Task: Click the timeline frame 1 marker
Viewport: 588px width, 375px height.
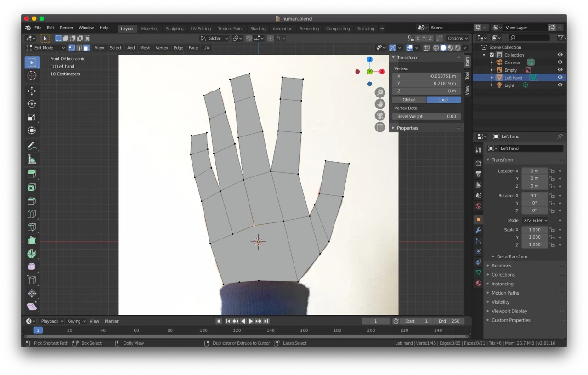Action: (x=38, y=330)
